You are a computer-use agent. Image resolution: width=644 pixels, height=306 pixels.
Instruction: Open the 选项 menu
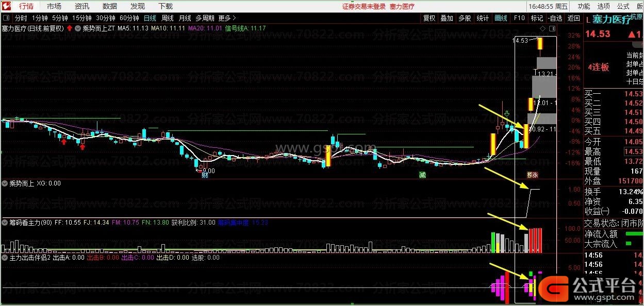(x=603, y=6)
